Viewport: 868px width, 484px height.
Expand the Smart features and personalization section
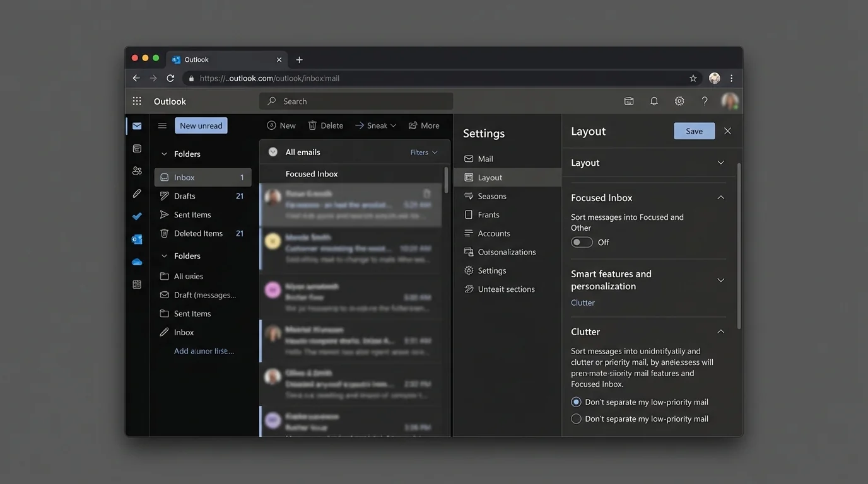(x=720, y=280)
